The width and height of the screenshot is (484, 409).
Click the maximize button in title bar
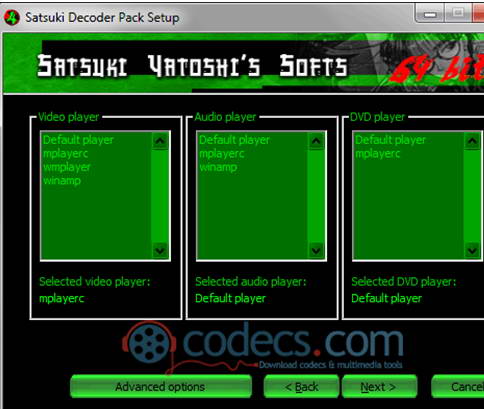click(459, 14)
